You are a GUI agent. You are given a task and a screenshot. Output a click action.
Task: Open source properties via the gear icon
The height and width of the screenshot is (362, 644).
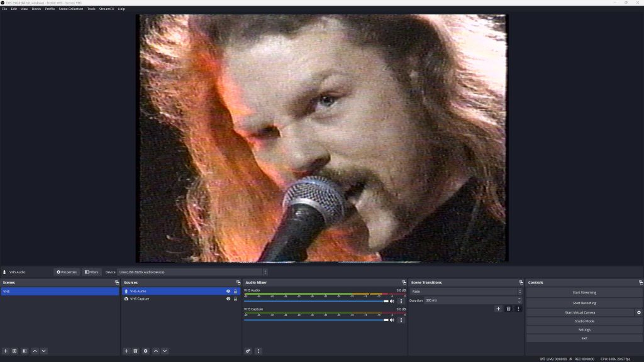point(146,351)
